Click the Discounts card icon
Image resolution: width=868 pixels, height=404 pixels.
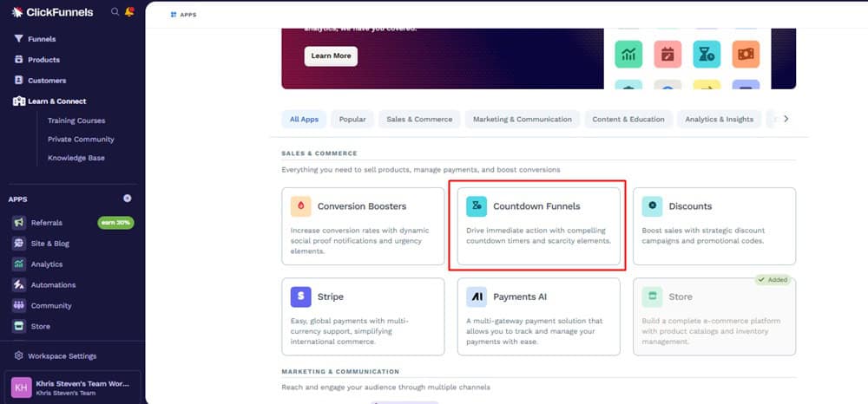point(652,206)
